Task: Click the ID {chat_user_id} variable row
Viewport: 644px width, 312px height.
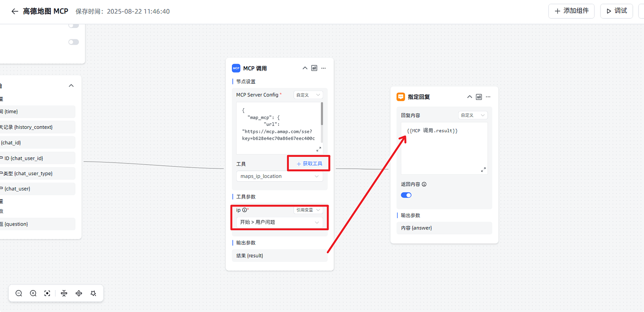Action: (37, 158)
